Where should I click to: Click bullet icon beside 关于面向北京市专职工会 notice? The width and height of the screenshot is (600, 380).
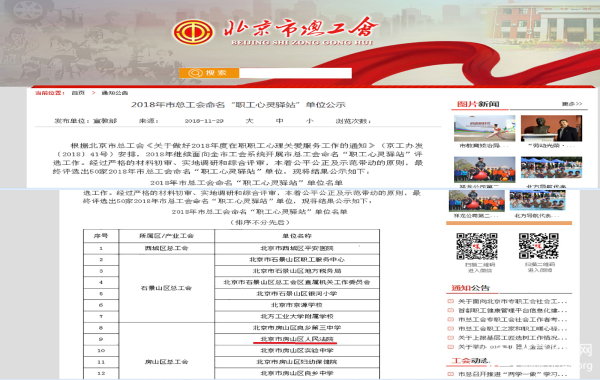(451, 301)
